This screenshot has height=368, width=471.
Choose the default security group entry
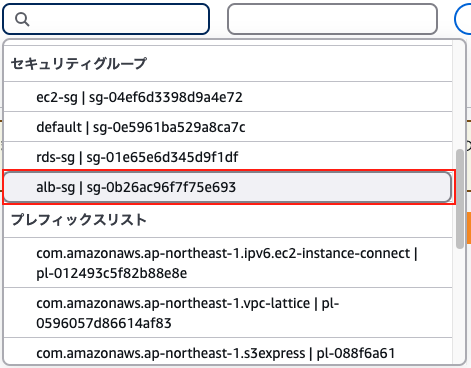click(x=228, y=127)
